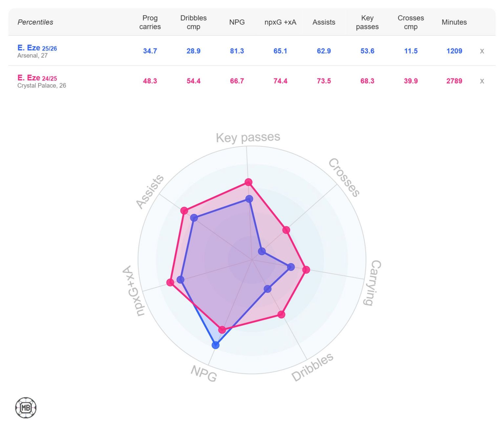Remove the E. Eze 25/26 Arsenal row
The image size is (504, 441).
(482, 51)
